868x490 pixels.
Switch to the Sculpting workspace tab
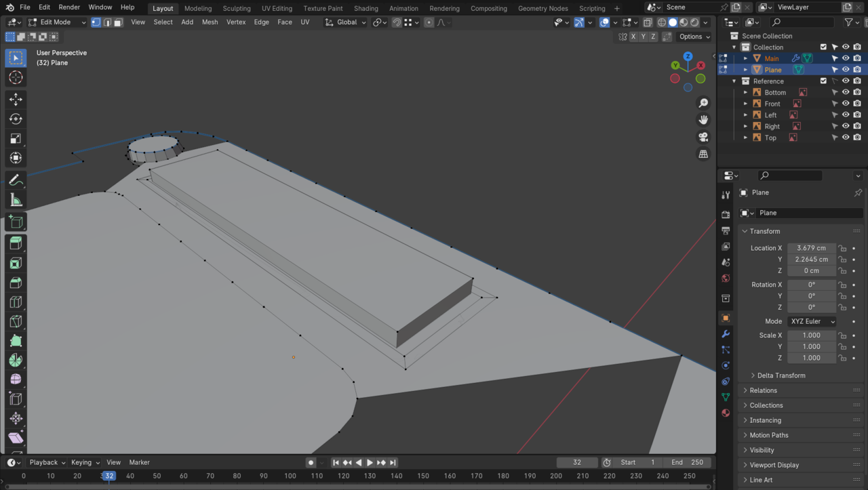point(237,8)
